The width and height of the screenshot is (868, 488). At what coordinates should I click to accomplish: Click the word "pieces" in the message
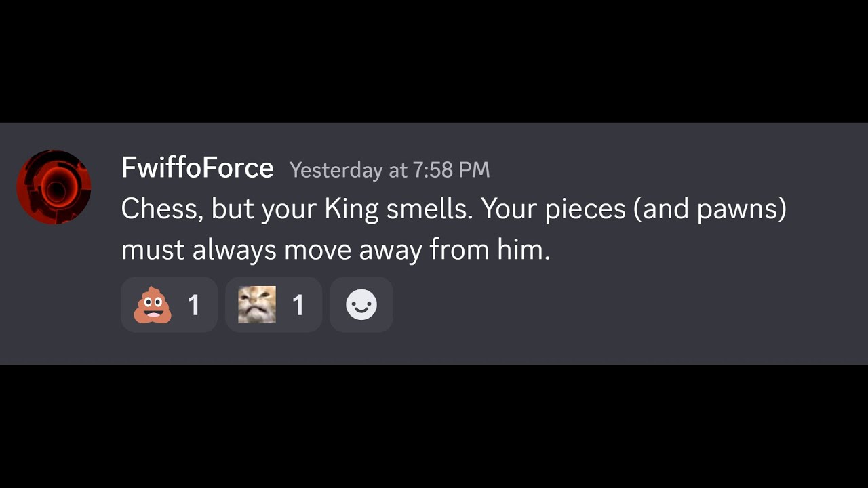pyautogui.click(x=584, y=209)
